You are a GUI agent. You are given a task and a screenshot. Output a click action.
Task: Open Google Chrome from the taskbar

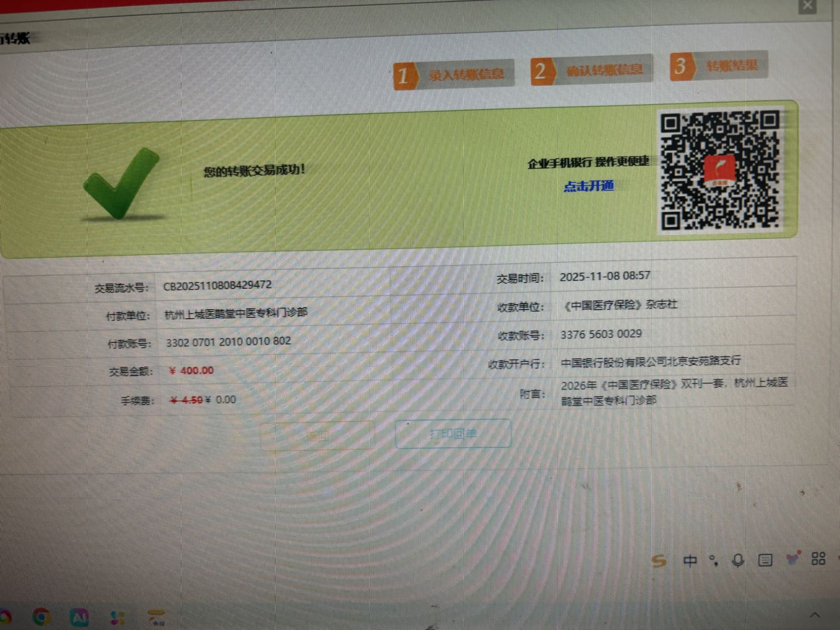pos(41,617)
